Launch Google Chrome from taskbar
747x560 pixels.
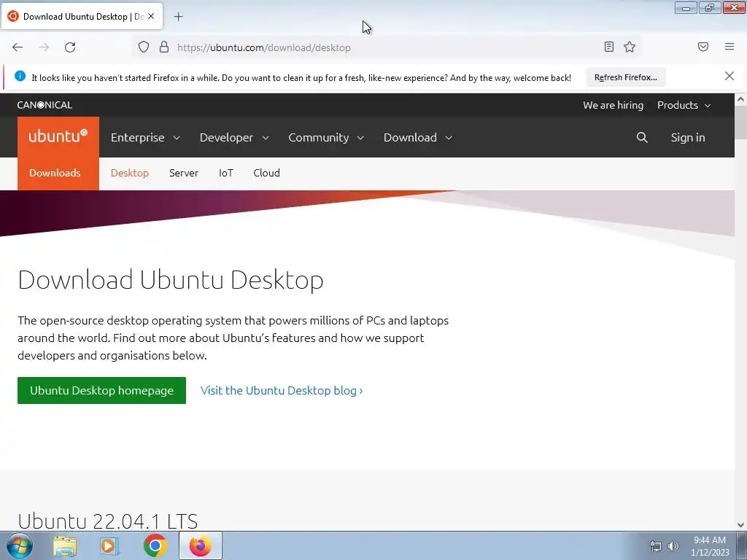pos(155,545)
